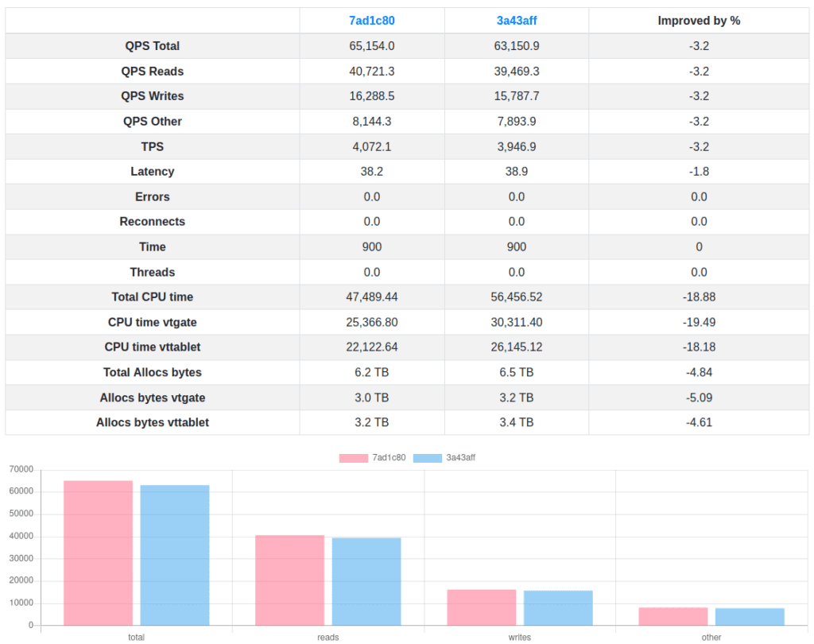Image resolution: width=814 pixels, height=644 pixels.
Task: Open the 7ad1c80 commit link in table header
Action: tap(371, 21)
